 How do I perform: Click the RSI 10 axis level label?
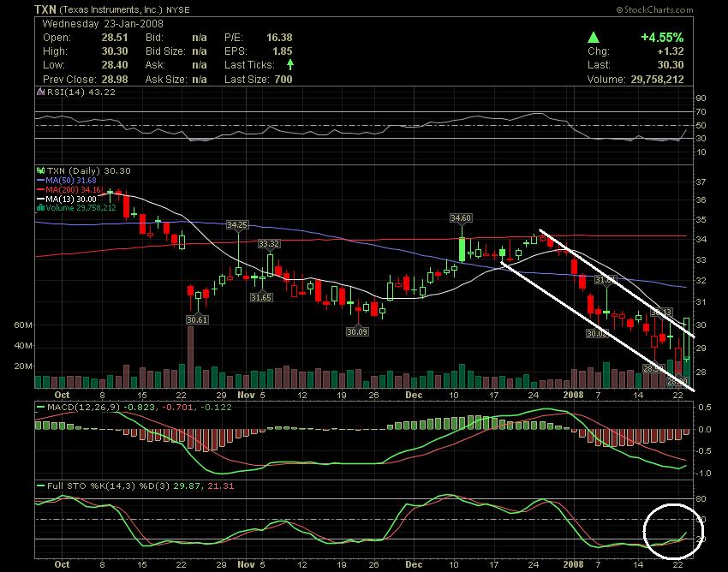coord(701,152)
